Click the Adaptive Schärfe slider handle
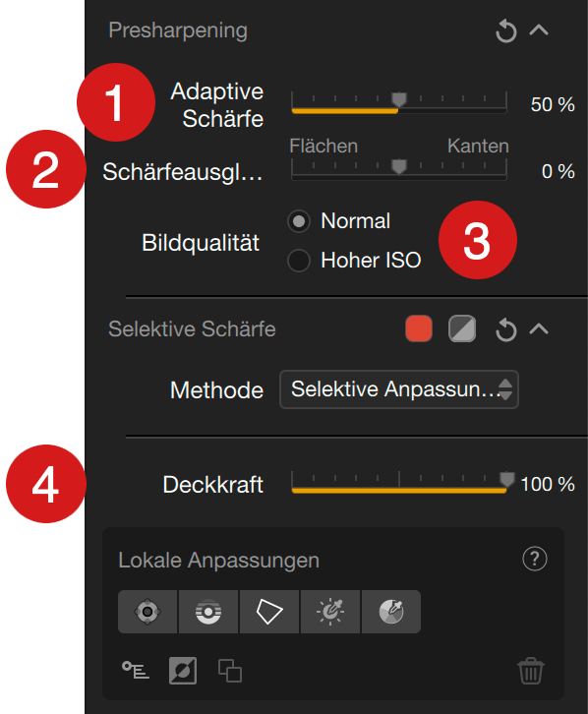The height and width of the screenshot is (714, 588). click(x=399, y=99)
